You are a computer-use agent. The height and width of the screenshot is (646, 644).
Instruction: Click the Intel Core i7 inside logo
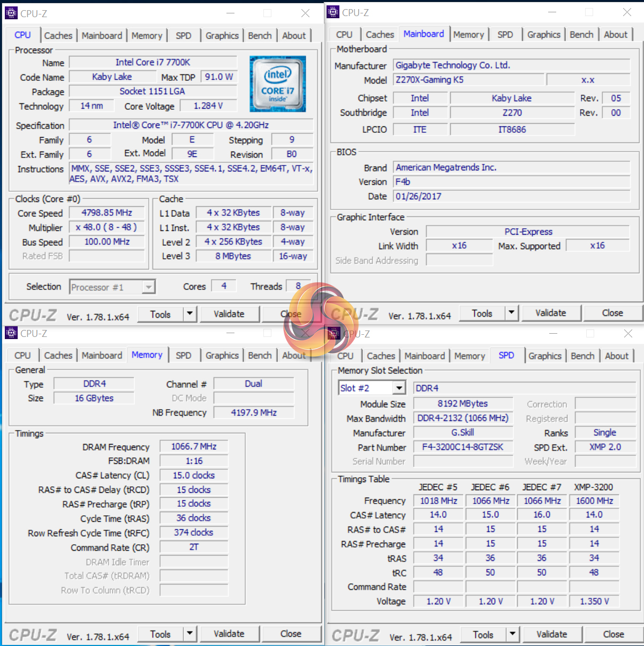click(x=277, y=84)
